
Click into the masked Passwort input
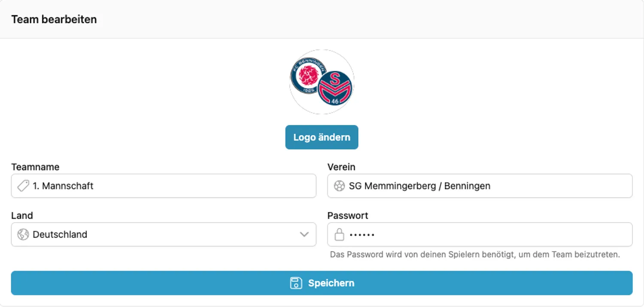click(x=480, y=235)
